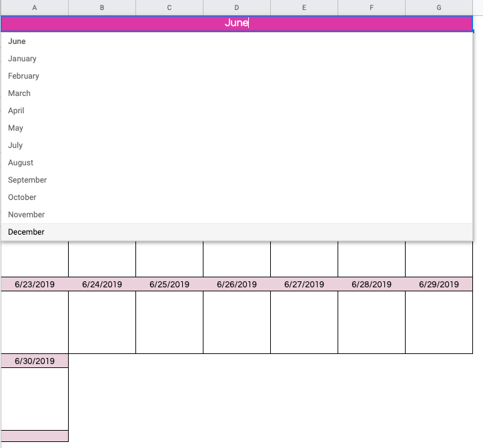The height and width of the screenshot is (448, 483).
Task: Pick February from the suggestions
Action: coord(237,76)
